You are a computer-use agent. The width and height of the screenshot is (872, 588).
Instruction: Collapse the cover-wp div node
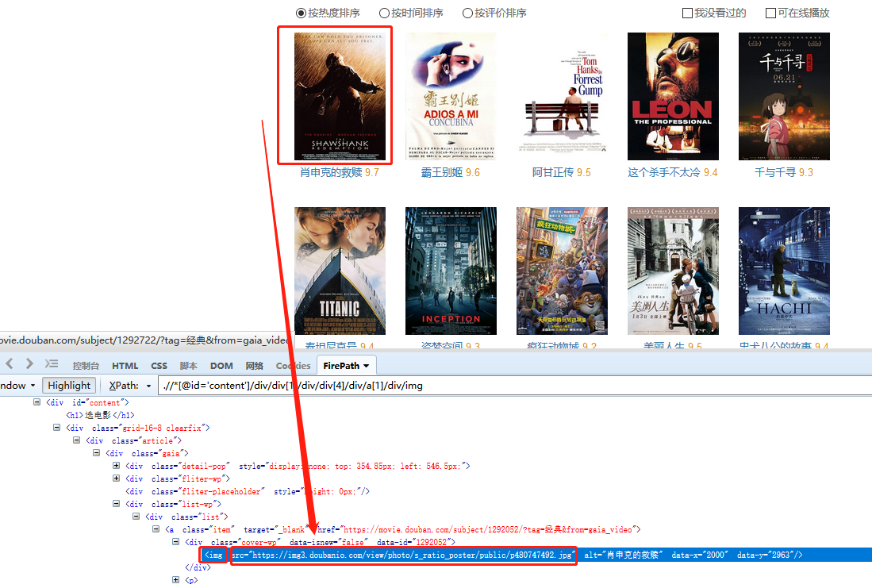tap(175, 541)
